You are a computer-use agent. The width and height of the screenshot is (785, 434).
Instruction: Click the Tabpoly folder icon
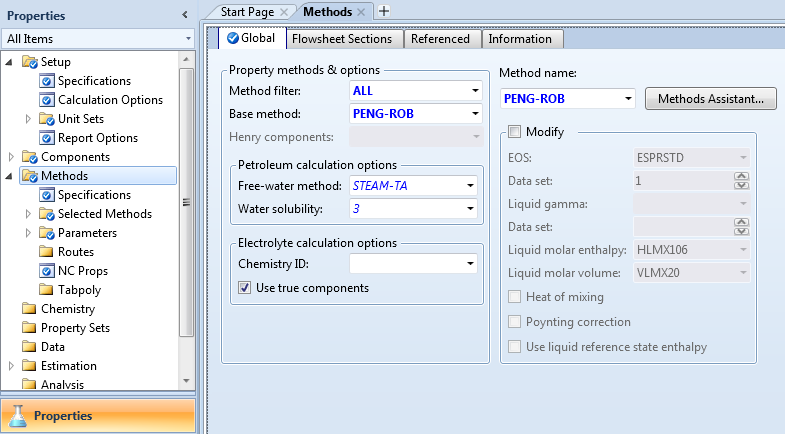[46, 290]
